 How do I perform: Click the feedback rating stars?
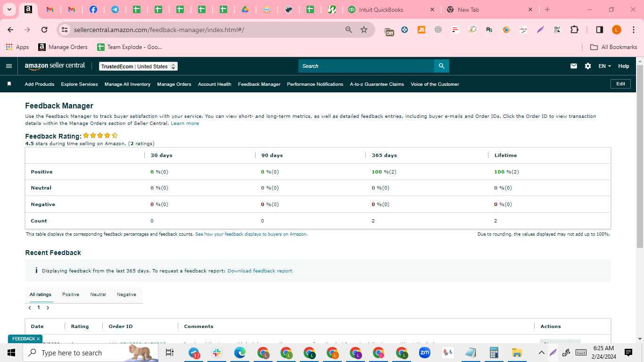pos(100,136)
